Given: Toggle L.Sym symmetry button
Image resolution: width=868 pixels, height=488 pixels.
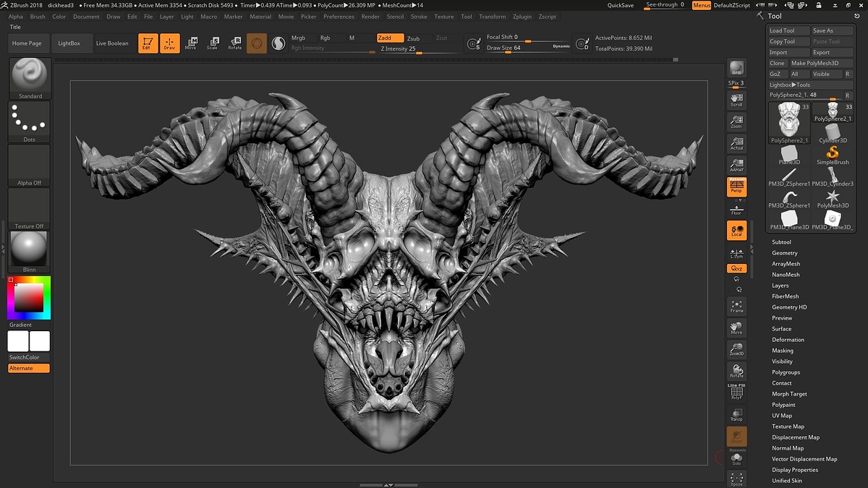Looking at the screenshot, I should pos(736,252).
